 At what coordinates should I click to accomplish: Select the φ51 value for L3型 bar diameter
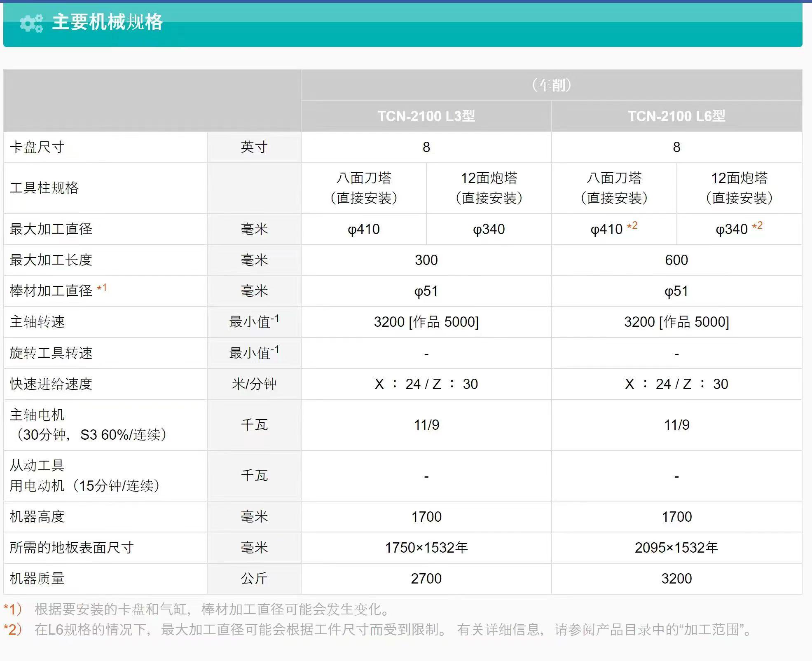point(426,291)
